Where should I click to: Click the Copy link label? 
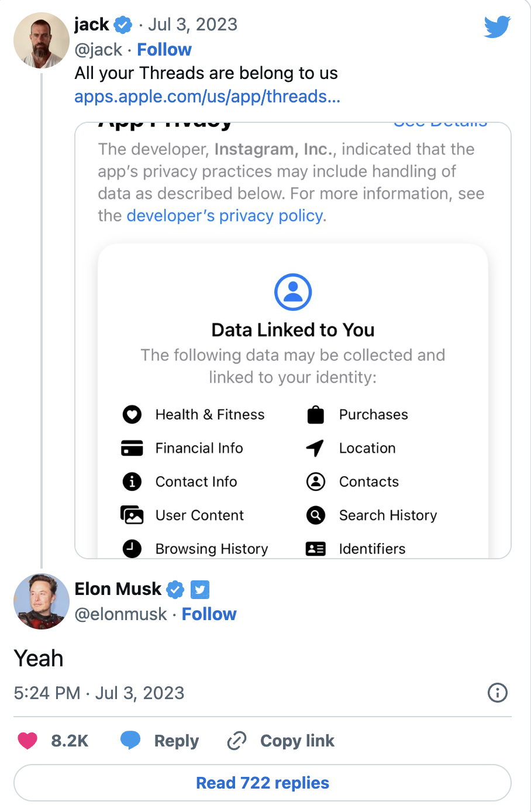[297, 741]
